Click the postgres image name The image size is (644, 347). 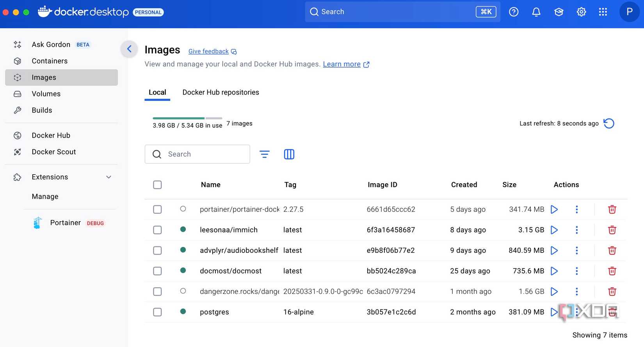(x=214, y=312)
